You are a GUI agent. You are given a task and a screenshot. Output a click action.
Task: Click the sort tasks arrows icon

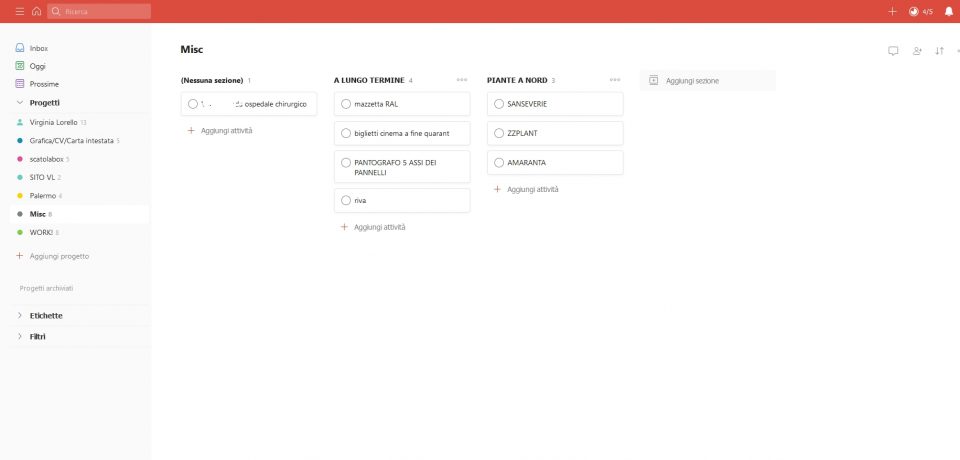point(939,50)
